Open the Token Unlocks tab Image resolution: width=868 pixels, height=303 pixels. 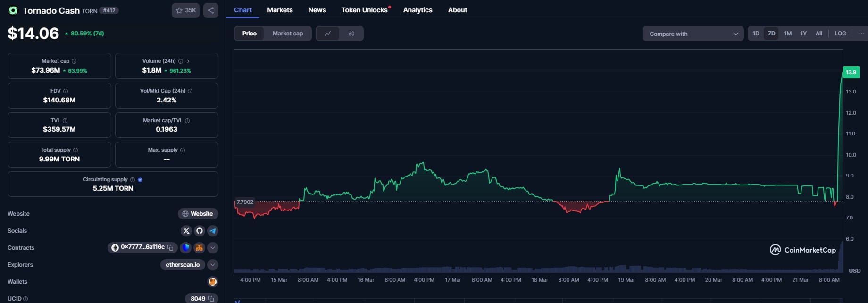point(364,10)
